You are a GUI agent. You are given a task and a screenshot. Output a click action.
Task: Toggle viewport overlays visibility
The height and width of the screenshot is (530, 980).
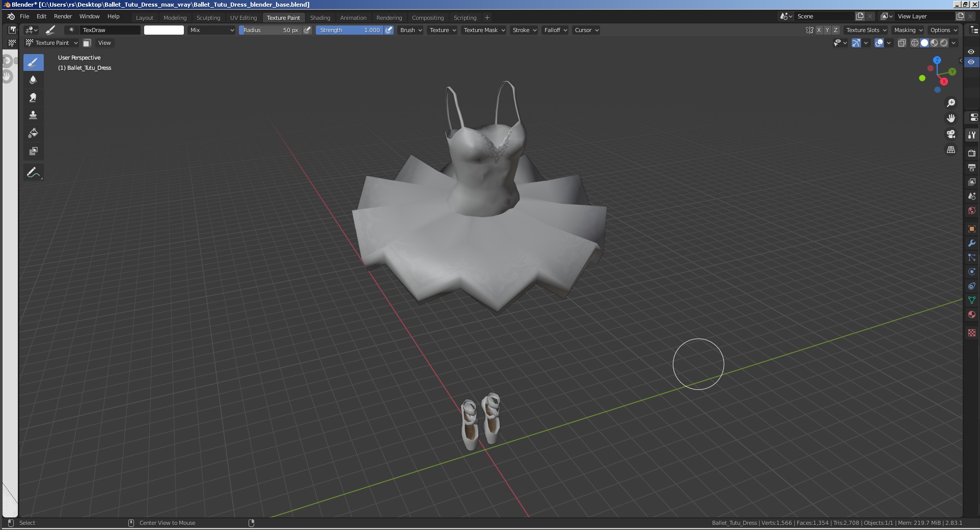[x=879, y=43]
